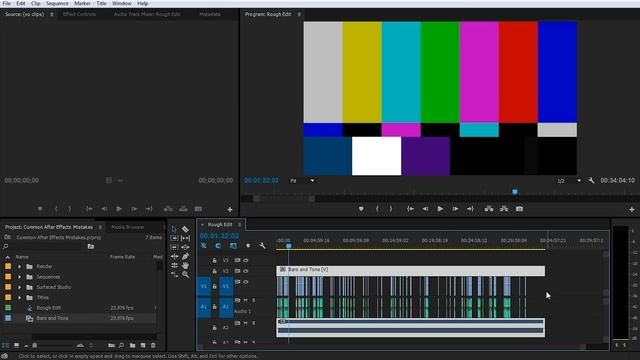Export frame from the Program monitor
This screenshot has width=640, height=360.
(519, 209)
